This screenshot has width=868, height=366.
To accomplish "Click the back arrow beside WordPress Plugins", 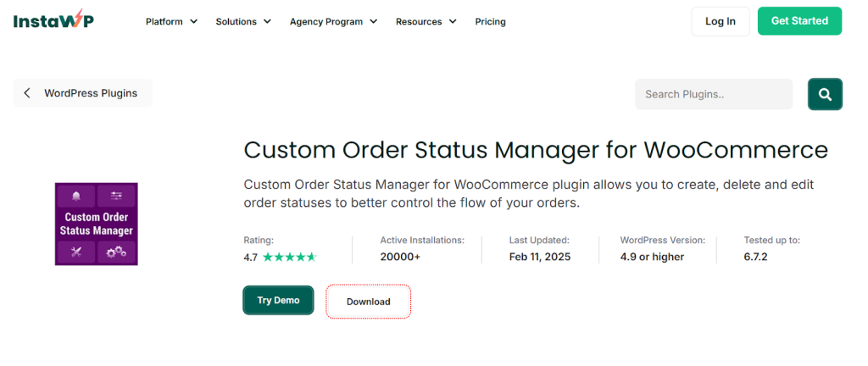I will 27,93.
